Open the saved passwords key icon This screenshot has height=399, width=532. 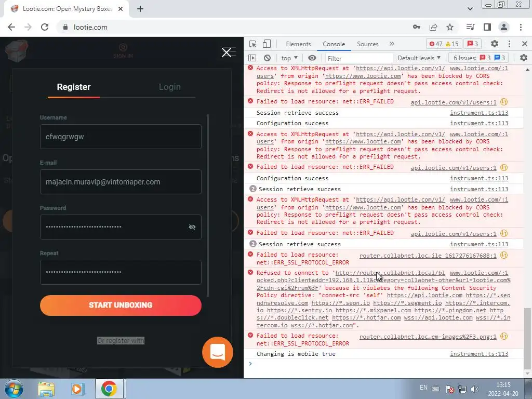(417, 27)
